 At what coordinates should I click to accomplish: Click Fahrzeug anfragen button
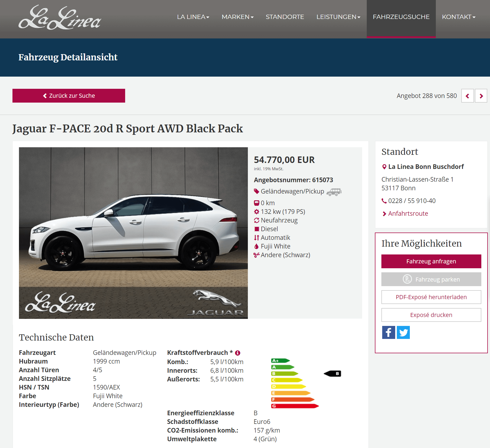pos(431,261)
